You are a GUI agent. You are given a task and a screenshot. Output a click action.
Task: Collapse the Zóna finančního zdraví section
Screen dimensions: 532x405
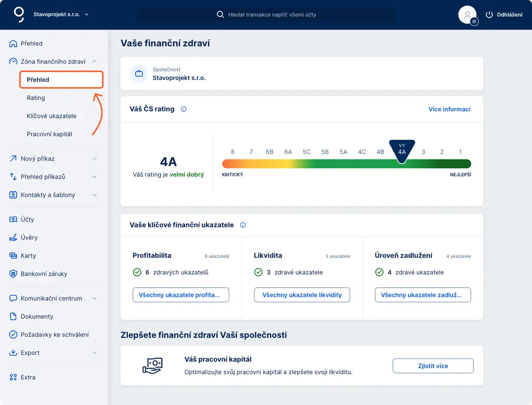(95, 61)
